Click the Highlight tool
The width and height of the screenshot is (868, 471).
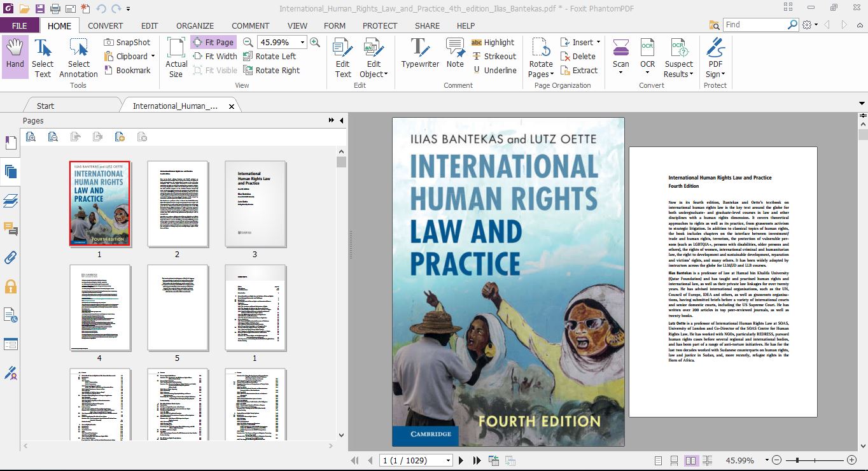493,42
